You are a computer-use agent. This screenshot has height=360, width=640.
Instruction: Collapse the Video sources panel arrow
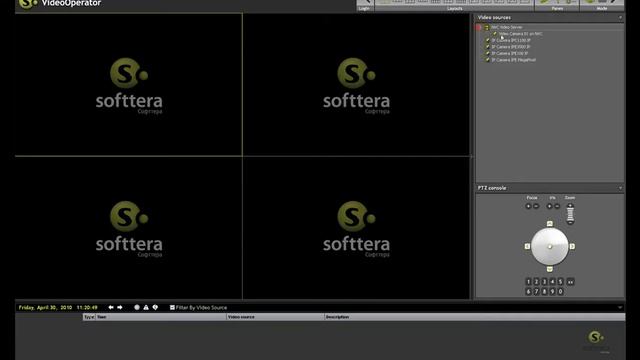(x=620, y=18)
